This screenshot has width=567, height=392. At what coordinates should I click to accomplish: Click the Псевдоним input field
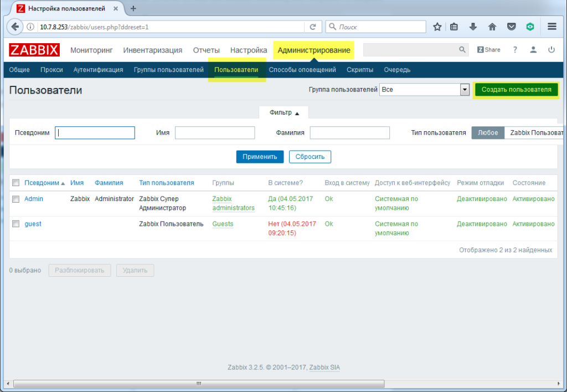click(95, 133)
